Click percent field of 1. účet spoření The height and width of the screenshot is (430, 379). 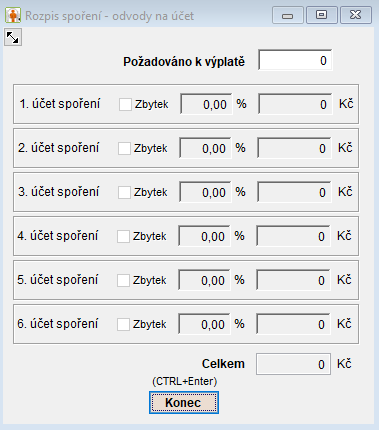206,104
